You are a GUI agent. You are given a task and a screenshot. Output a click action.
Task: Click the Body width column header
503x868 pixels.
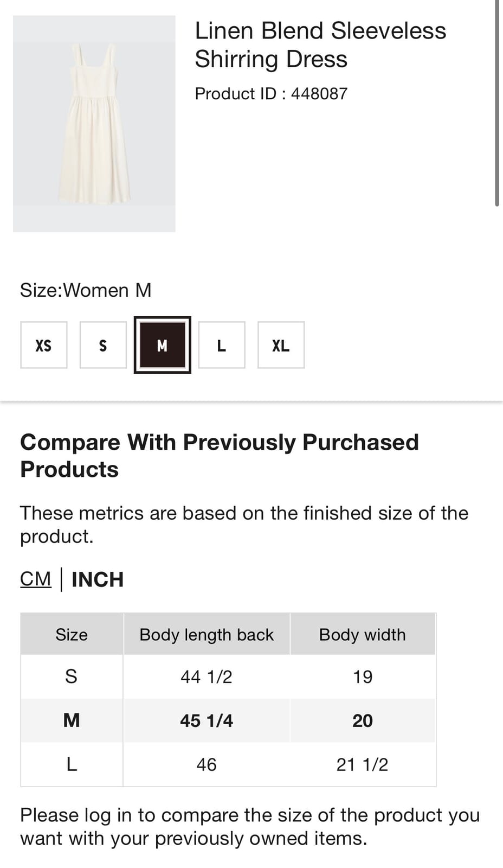click(362, 634)
